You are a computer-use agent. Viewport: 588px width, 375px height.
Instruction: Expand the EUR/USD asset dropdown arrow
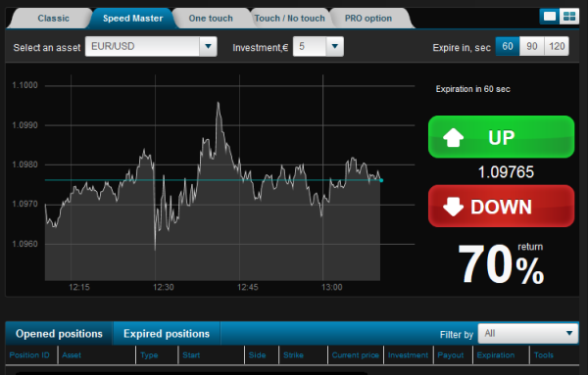[208, 46]
